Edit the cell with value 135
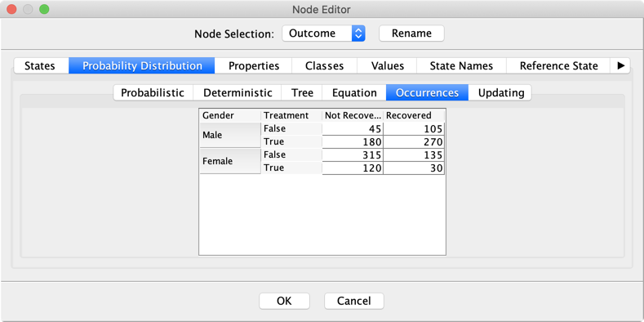This screenshot has width=644, height=322. (414, 155)
